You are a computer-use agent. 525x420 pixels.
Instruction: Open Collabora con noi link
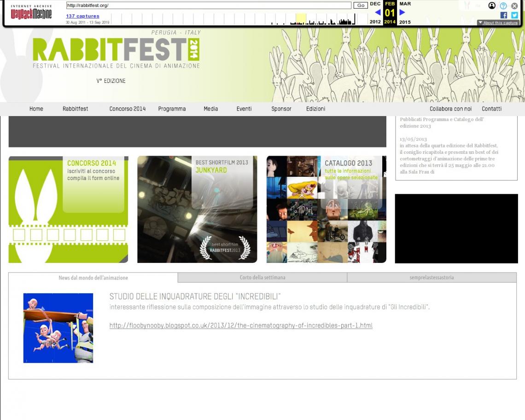click(451, 109)
